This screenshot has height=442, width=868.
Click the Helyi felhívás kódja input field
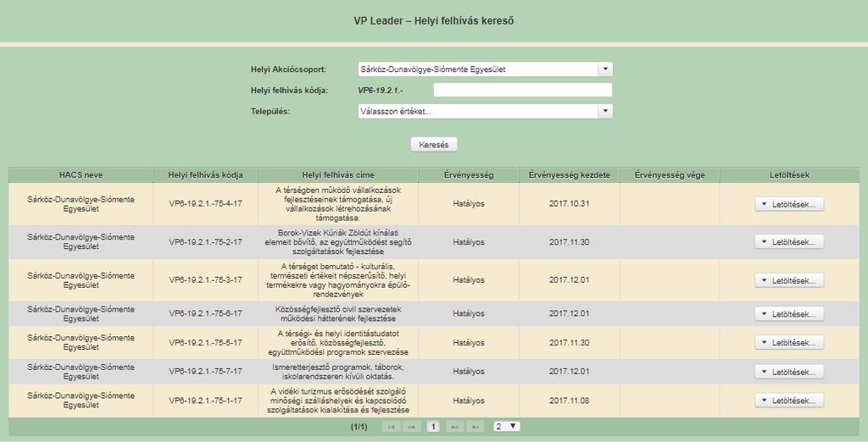[522, 90]
